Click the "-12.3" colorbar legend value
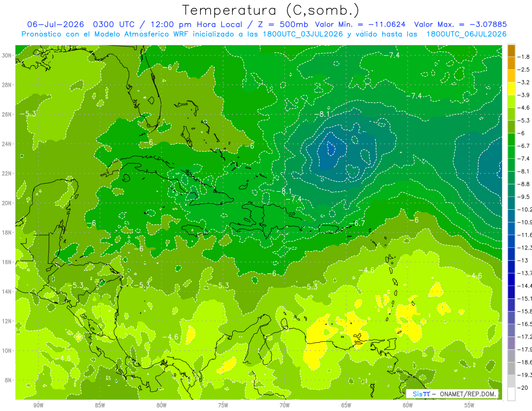532x411 pixels. tap(524, 247)
